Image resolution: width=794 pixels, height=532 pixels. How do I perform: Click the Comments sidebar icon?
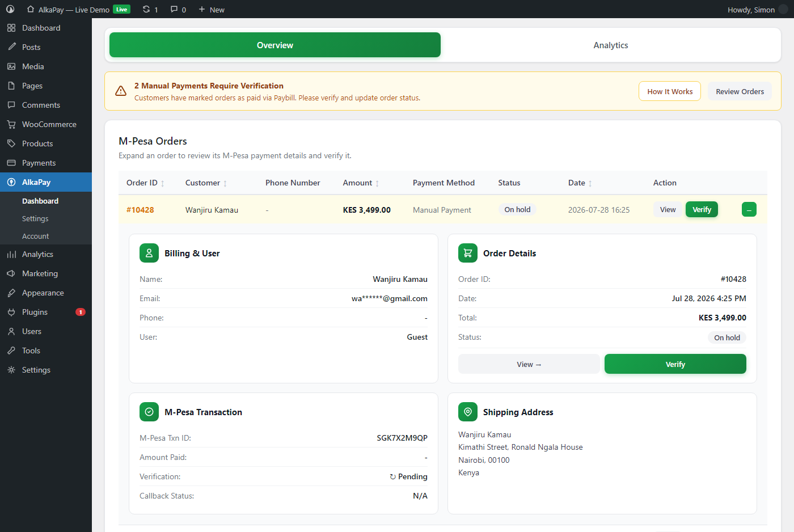point(11,105)
